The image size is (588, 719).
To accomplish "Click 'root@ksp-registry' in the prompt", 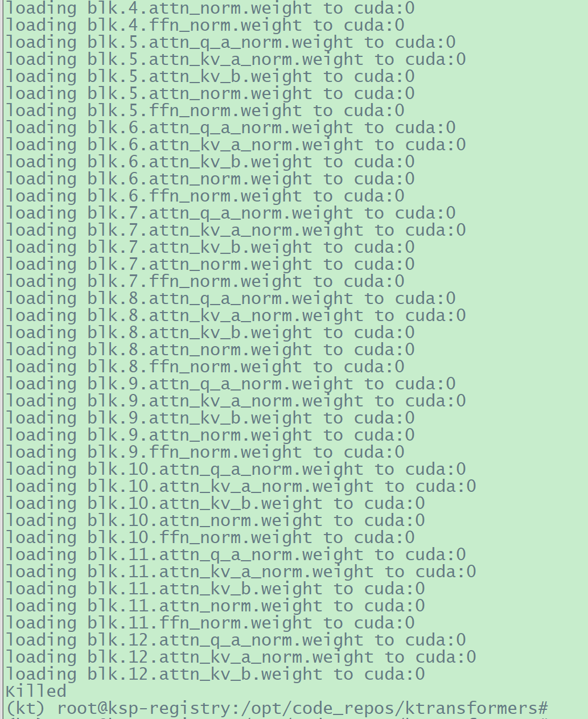I will click(144, 708).
